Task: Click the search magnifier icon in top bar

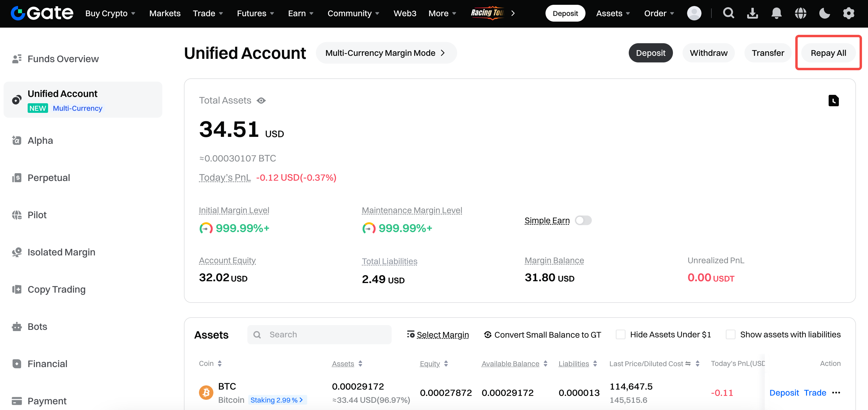Action: pyautogui.click(x=728, y=13)
